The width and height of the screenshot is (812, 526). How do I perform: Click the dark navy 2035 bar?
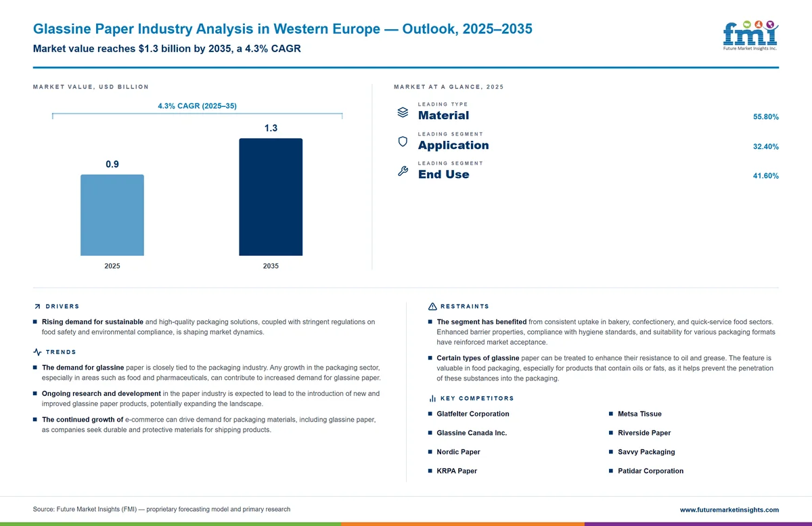(271, 197)
